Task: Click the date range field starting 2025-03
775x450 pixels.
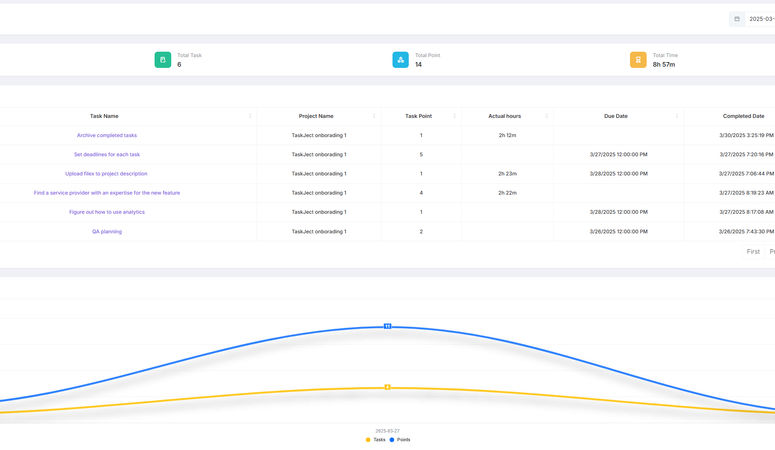Action: tap(761, 19)
